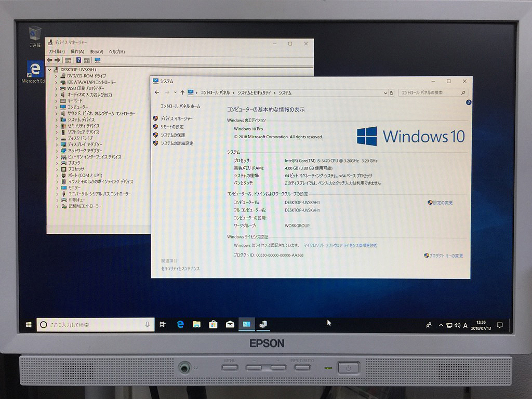Open Mail app from the taskbar

[230, 324]
